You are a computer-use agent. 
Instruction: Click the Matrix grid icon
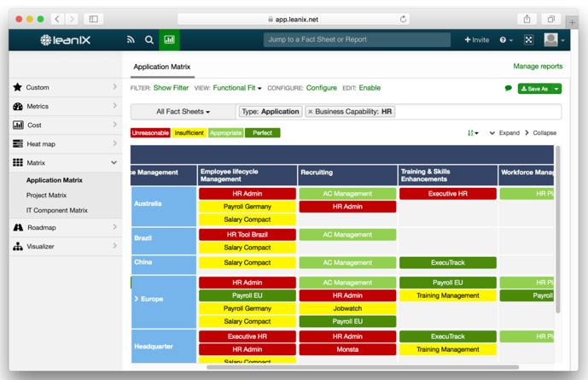18,162
